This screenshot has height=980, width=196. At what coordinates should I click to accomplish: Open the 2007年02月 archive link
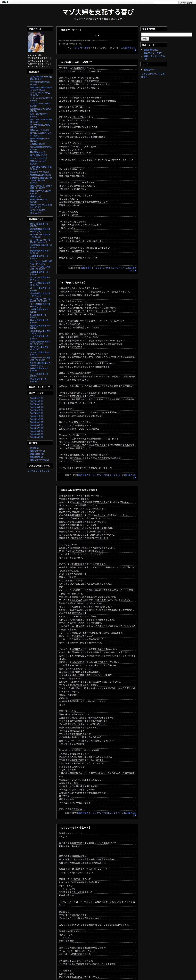37,410
